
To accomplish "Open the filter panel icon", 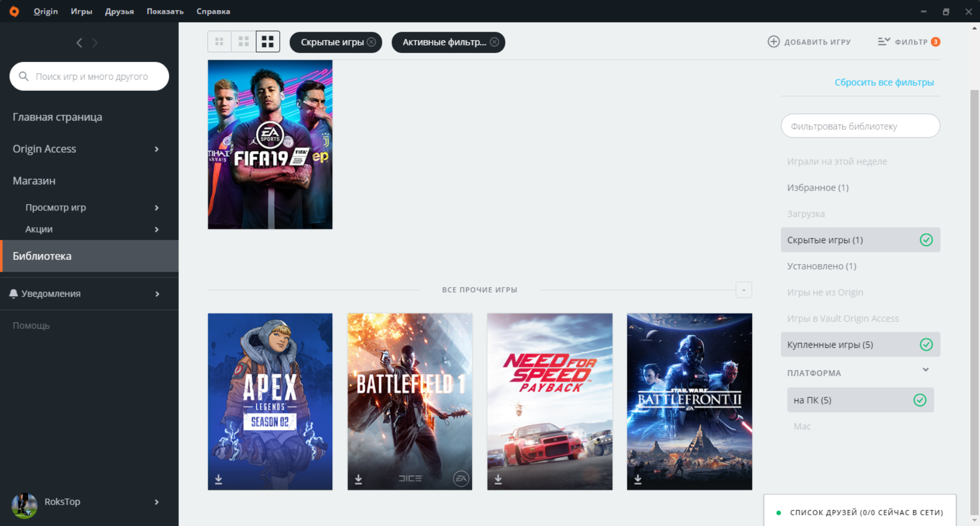I will [884, 41].
